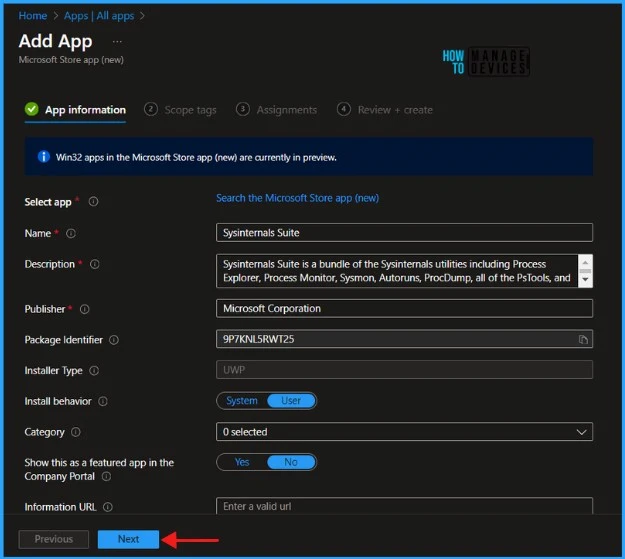Screen dimensions: 625x559
Task: Click the info icon next to Publisher
Action: [x=85, y=309]
